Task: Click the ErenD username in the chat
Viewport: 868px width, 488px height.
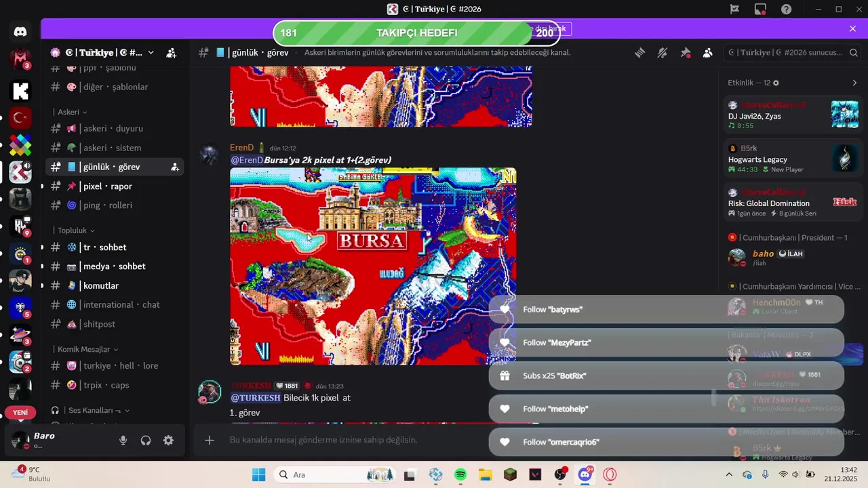Action: [241, 147]
